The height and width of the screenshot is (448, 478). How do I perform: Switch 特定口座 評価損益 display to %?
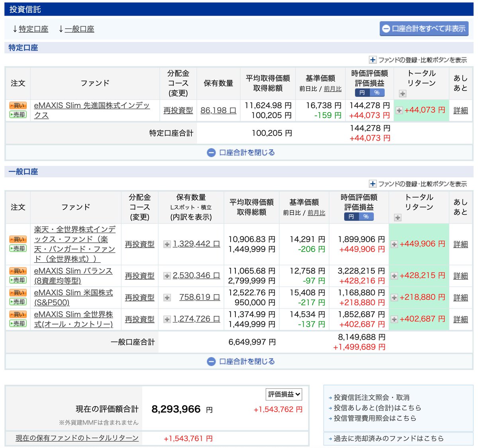pyautogui.click(x=377, y=92)
